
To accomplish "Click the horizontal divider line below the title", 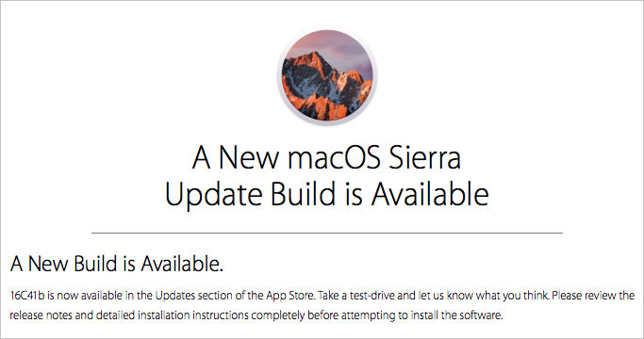I will point(327,233).
